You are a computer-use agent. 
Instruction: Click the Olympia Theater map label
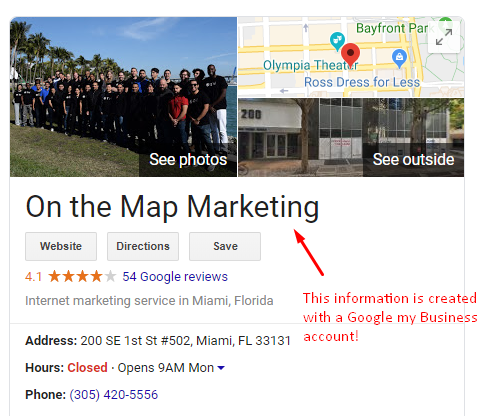point(311,65)
